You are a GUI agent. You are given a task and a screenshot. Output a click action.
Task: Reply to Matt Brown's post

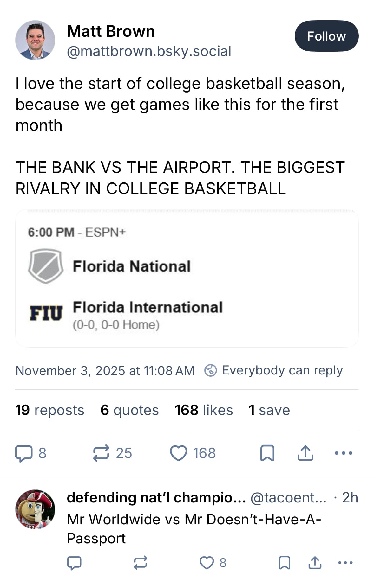click(24, 453)
